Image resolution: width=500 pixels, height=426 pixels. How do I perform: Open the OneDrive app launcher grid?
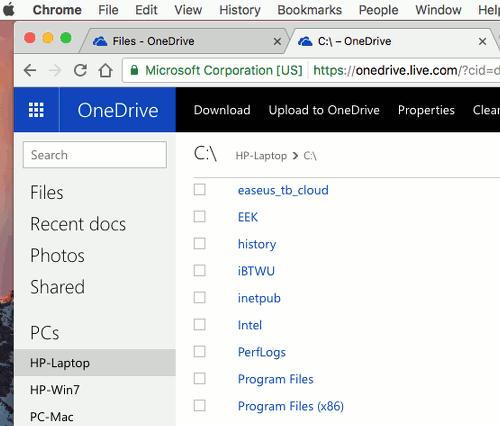pos(36,110)
